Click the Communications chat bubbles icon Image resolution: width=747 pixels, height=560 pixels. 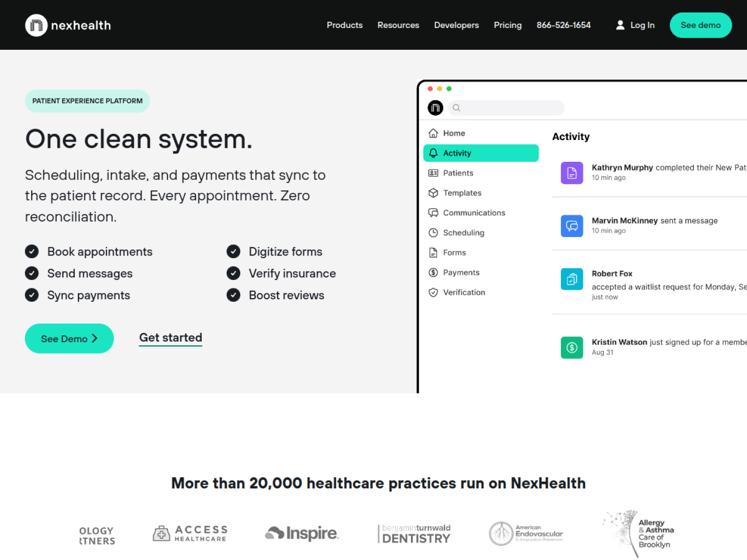coord(433,213)
